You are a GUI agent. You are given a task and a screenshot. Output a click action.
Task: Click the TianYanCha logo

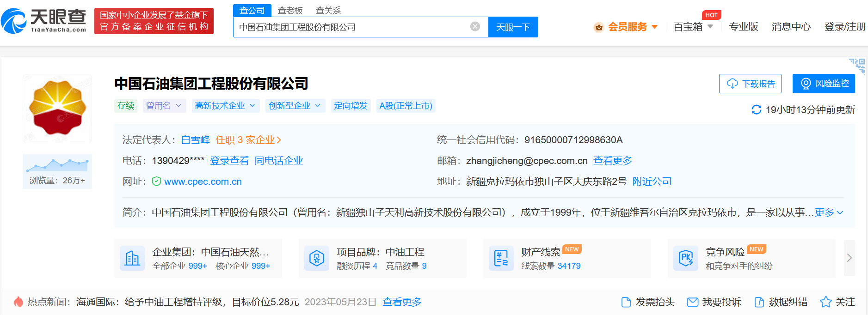point(43,21)
